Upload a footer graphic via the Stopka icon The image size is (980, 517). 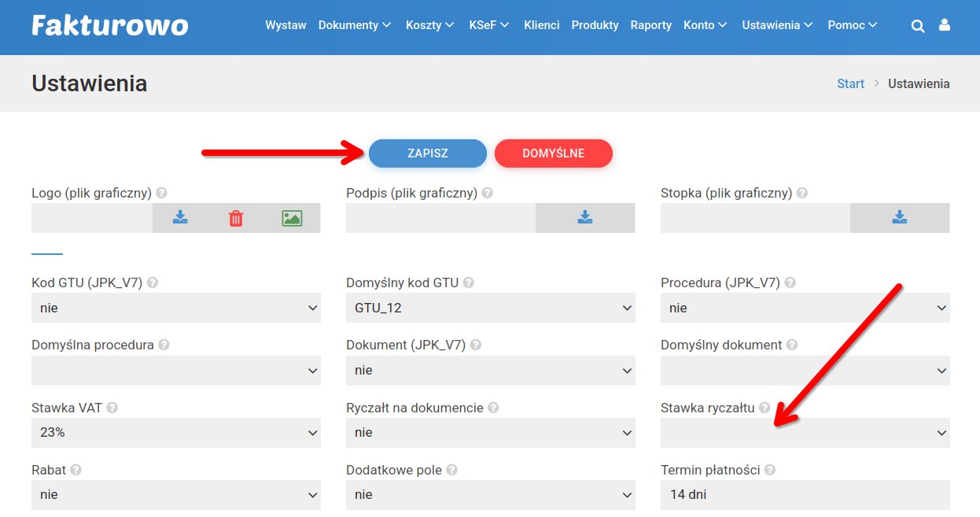tap(899, 218)
